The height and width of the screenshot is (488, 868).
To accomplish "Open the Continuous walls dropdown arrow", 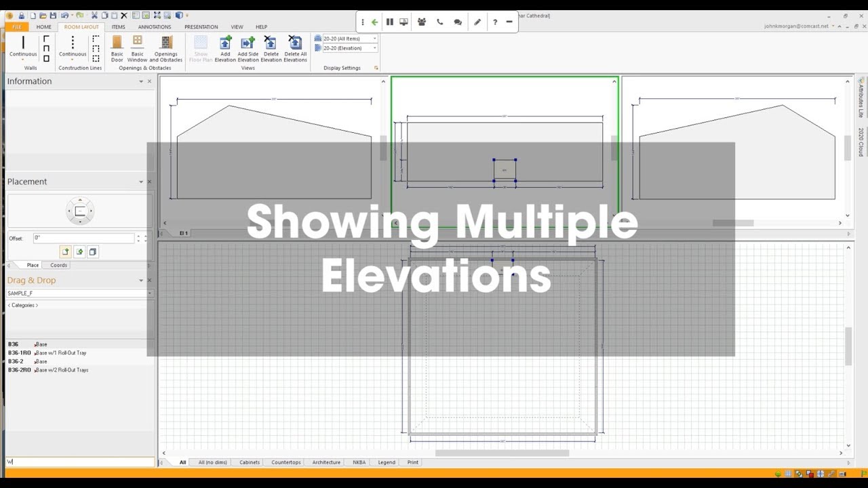I will (23, 60).
